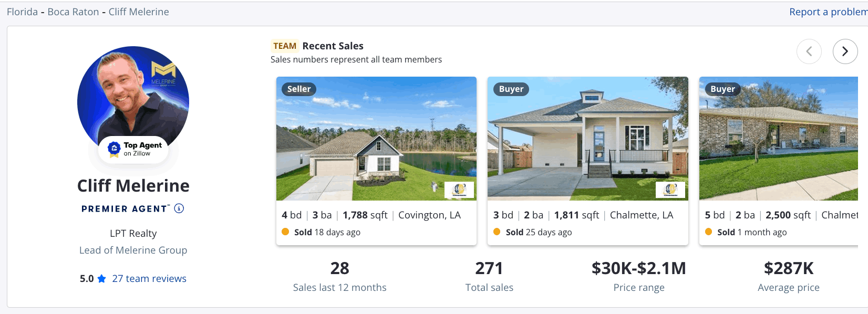The image size is (868, 314).
Task: Click the Buyer tag on Chalmette listing
Action: (x=511, y=89)
